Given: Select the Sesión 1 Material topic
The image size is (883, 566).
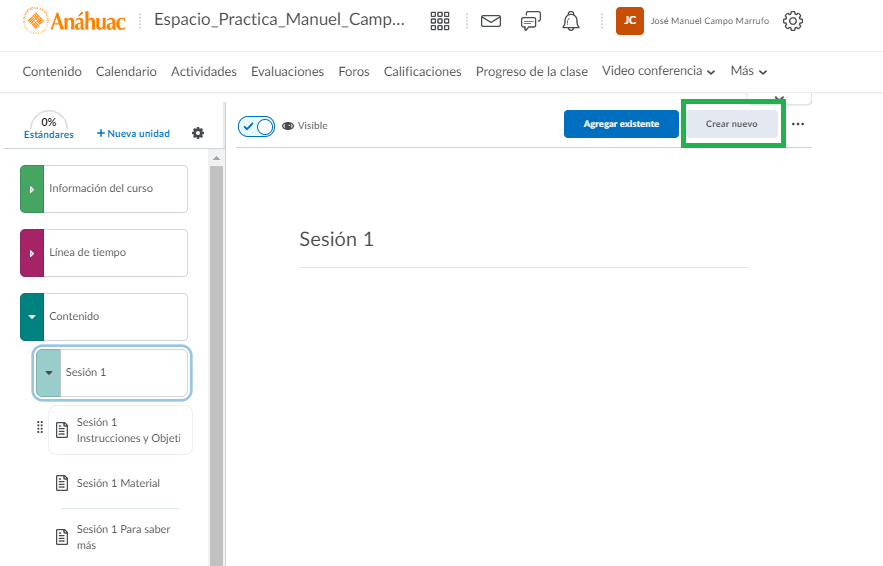Looking at the screenshot, I should click(117, 484).
